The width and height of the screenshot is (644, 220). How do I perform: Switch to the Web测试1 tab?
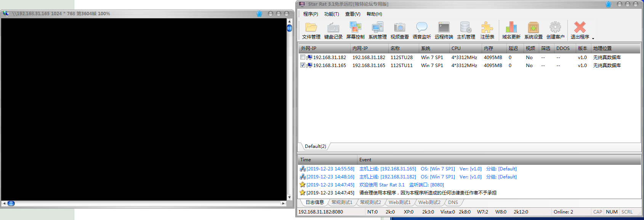[400, 202]
